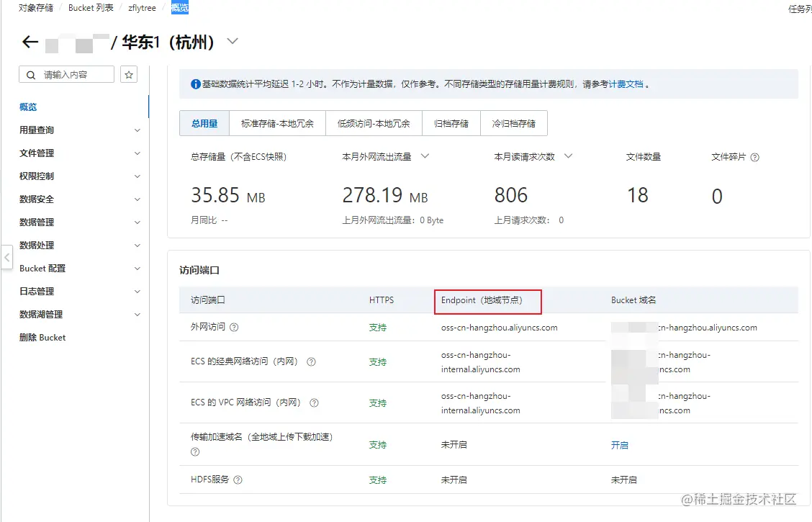Click the 278.19 MB traffic value

point(385,196)
